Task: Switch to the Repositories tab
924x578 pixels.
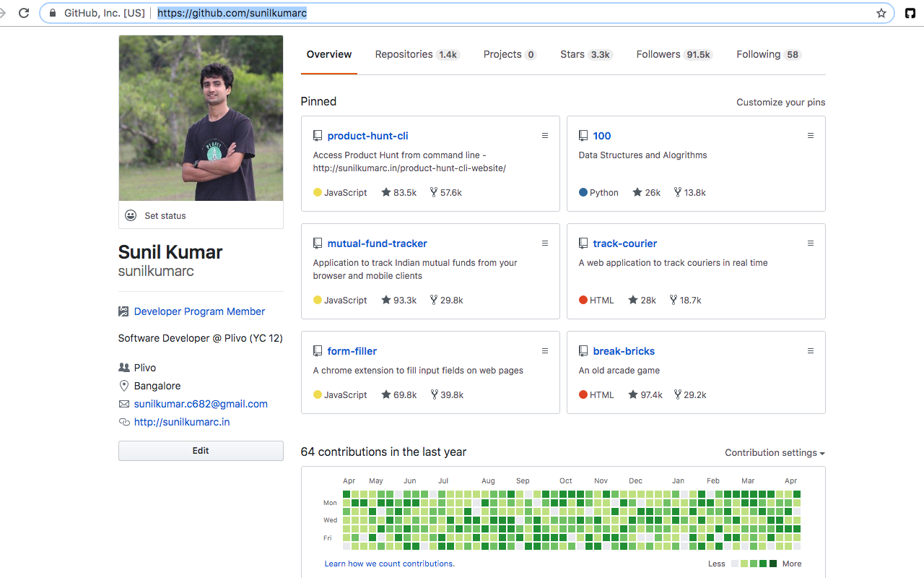Action: click(404, 54)
